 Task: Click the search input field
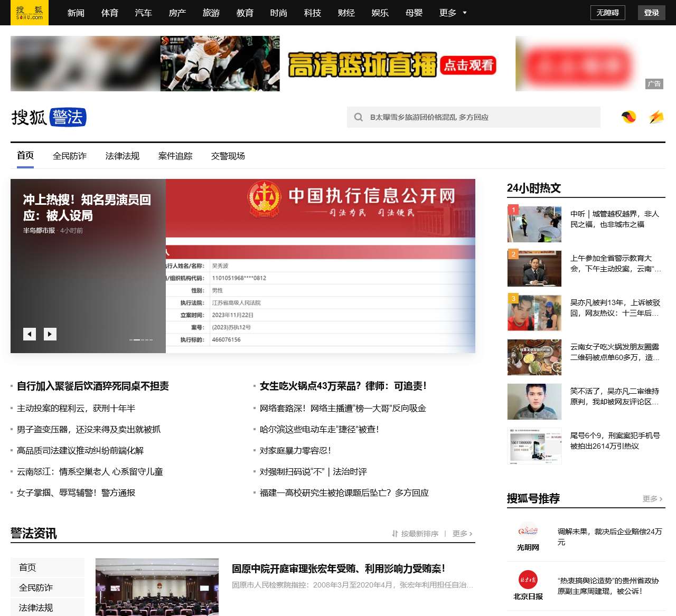click(474, 117)
